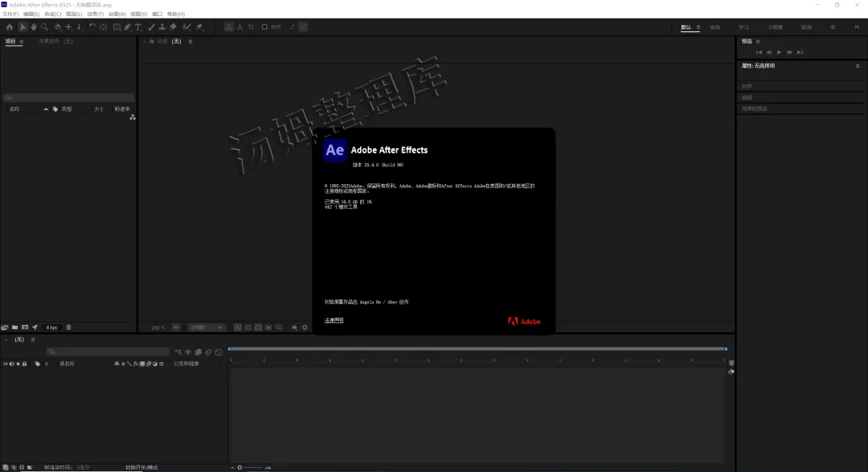Image resolution: width=868 pixels, height=472 pixels.
Task: Switch to the 小屏幕 workspace tab
Action: click(x=775, y=27)
